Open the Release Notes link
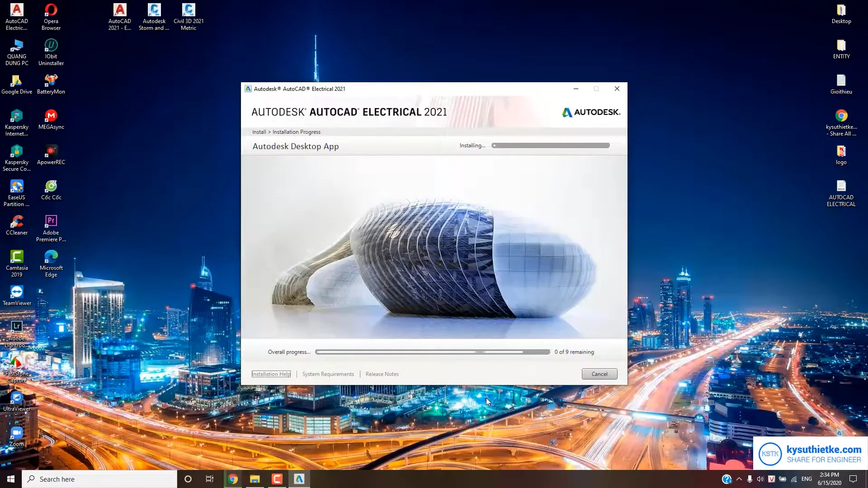Image resolution: width=868 pixels, height=488 pixels. 382,374
